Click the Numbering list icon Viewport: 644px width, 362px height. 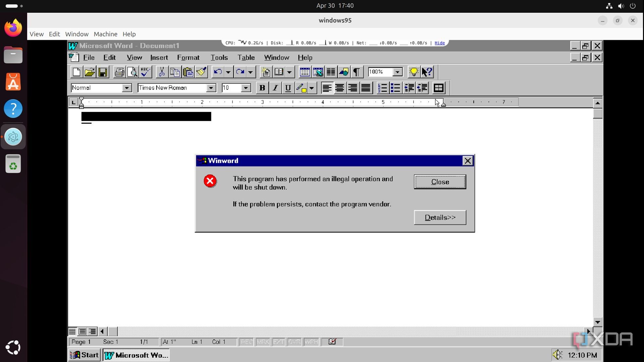382,88
